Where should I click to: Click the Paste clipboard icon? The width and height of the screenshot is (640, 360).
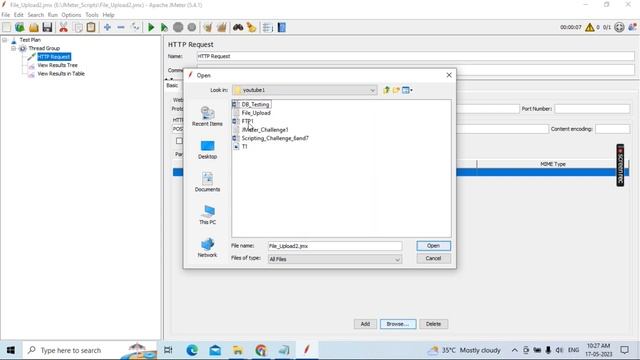click(91, 27)
